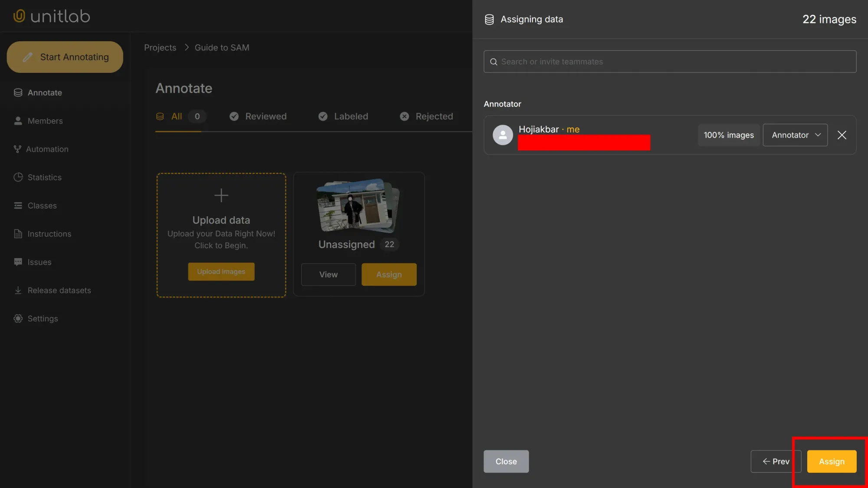The width and height of the screenshot is (868, 488).
Task: Click Start Annotating button
Action: point(65,57)
